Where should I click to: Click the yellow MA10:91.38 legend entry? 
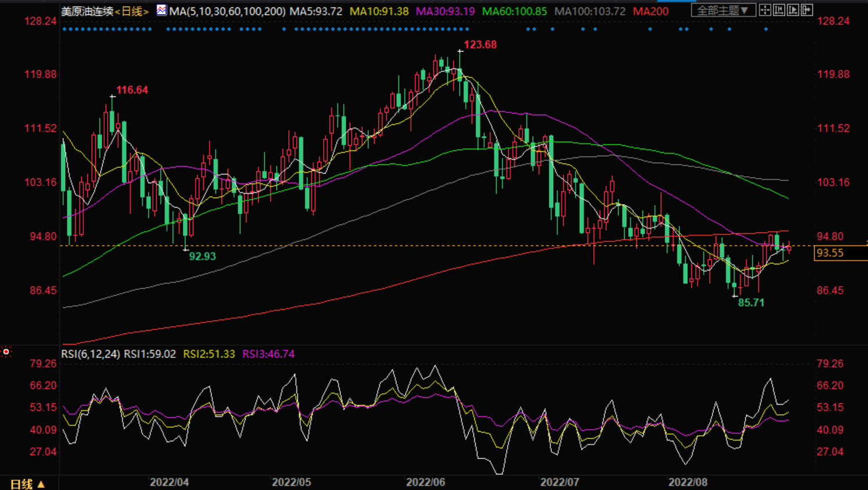pyautogui.click(x=379, y=12)
